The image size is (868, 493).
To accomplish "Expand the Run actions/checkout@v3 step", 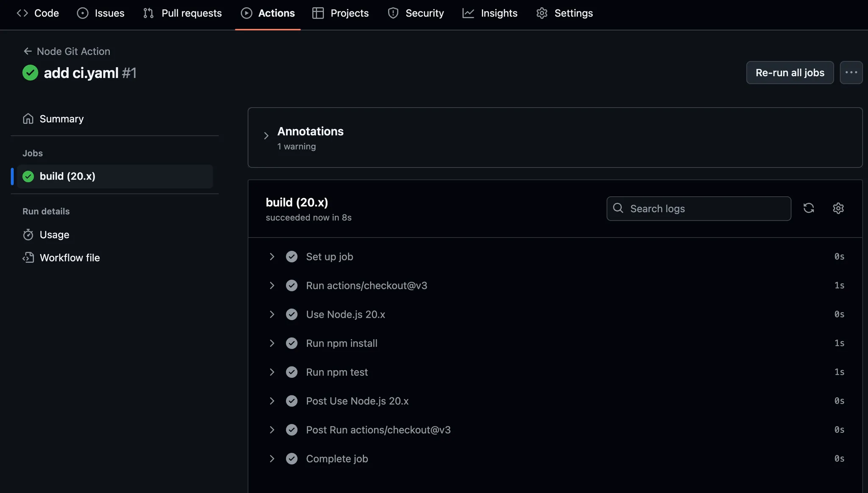I will pos(272,285).
